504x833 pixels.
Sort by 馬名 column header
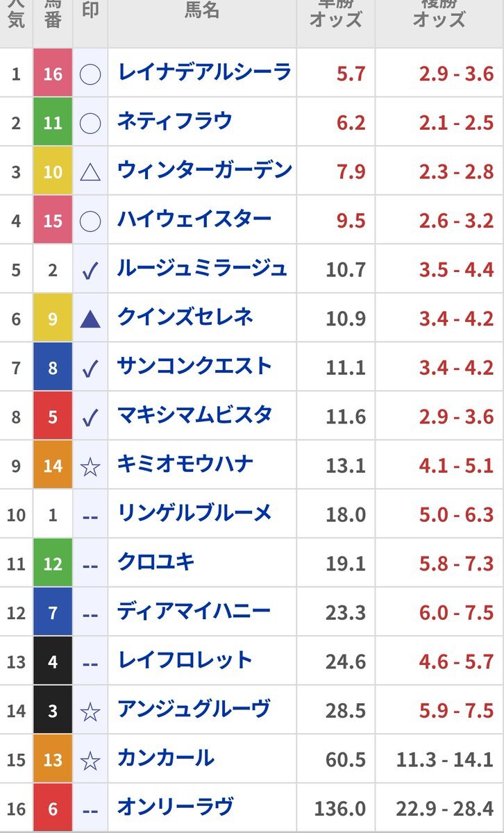202,12
